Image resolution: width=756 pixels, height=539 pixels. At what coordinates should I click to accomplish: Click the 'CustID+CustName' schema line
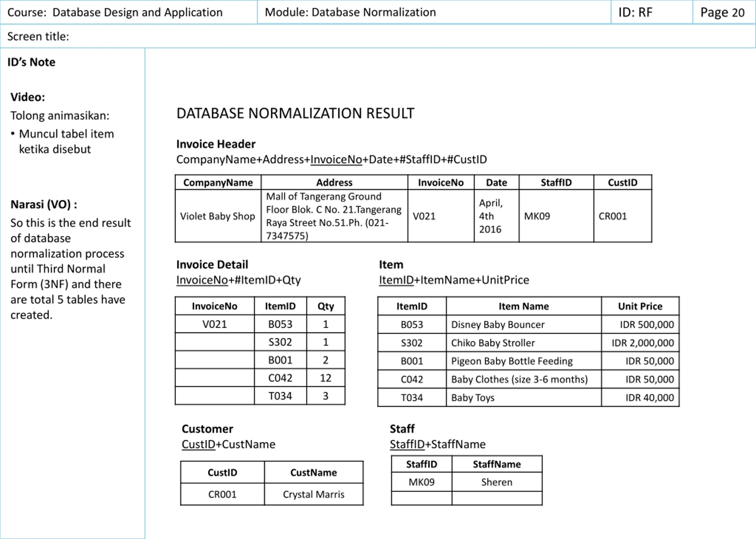point(229,444)
